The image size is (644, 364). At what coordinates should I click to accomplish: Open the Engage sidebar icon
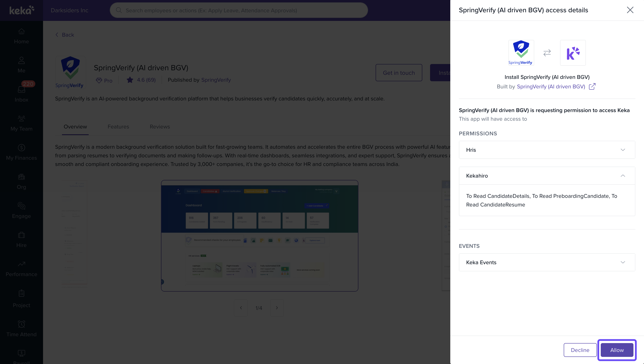click(x=21, y=206)
